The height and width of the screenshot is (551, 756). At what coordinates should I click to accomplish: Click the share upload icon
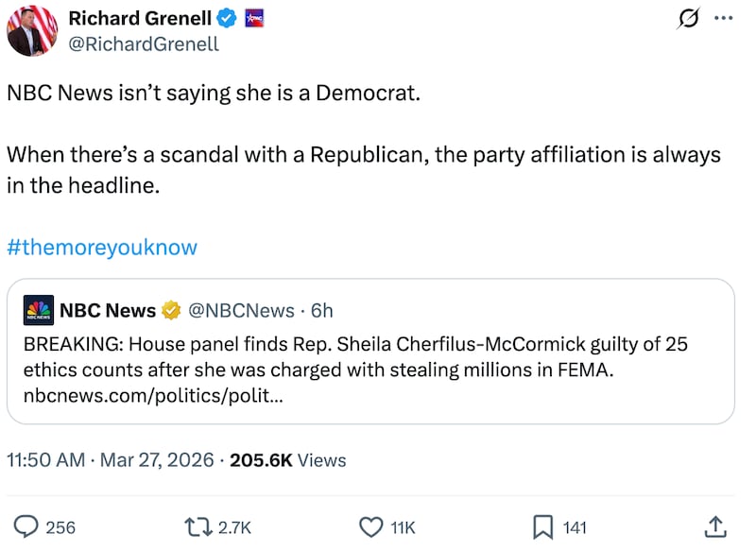coord(715,526)
